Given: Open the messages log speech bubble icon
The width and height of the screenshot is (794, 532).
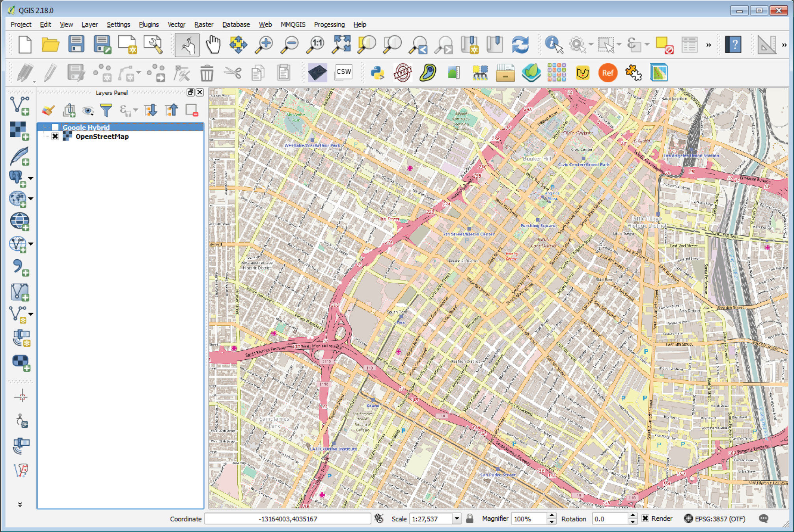Looking at the screenshot, I should click(763, 519).
